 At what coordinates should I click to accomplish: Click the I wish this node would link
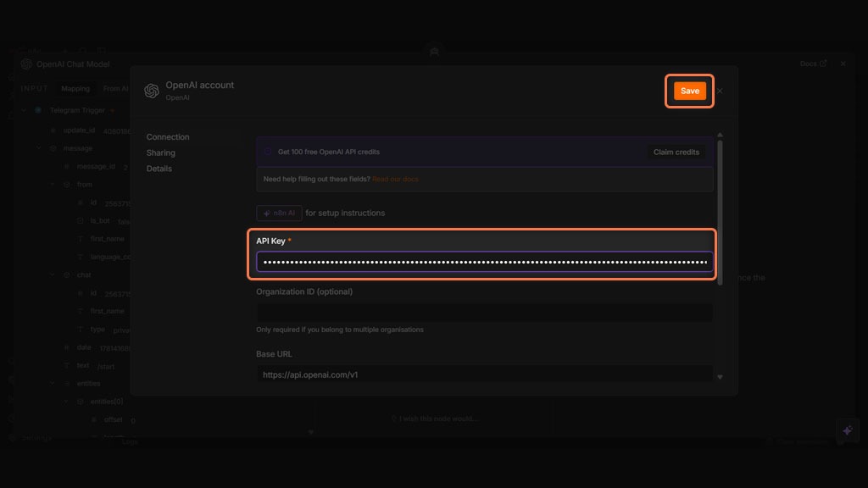coord(435,419)
